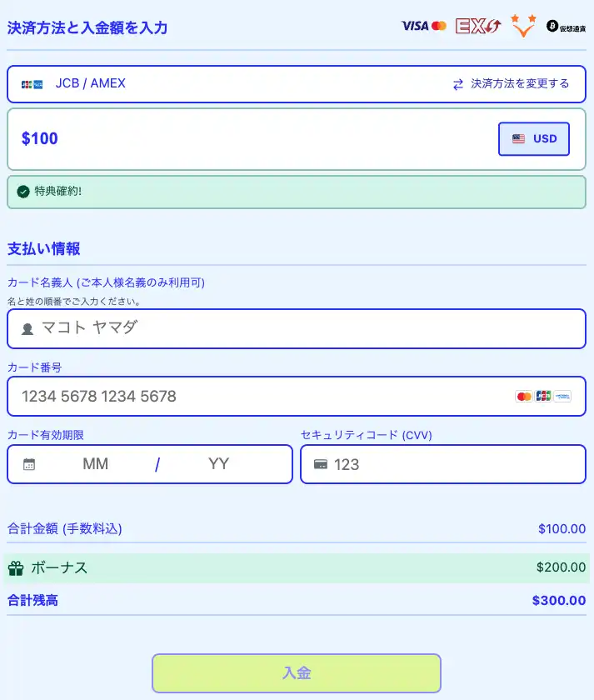The image size is (594, 700).
Task: Click the VISA Mastercard logo
Action: [424, 26]
